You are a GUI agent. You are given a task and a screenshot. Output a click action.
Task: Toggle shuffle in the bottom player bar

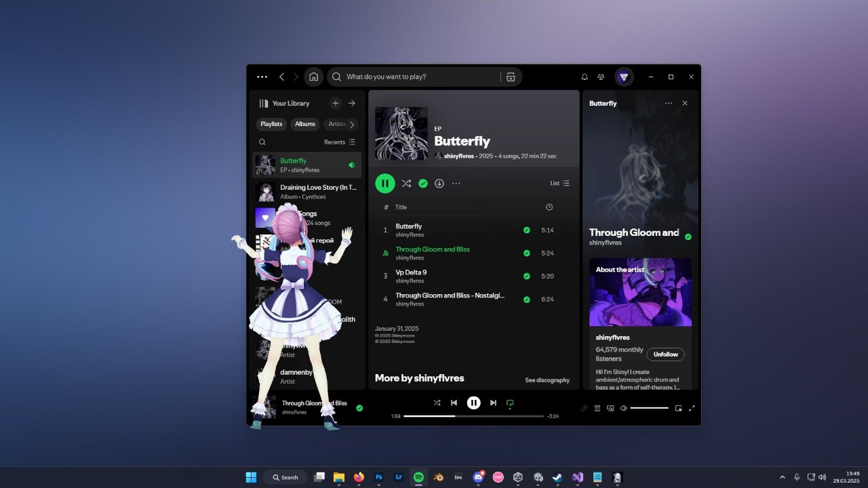click(x=437, y=403)
